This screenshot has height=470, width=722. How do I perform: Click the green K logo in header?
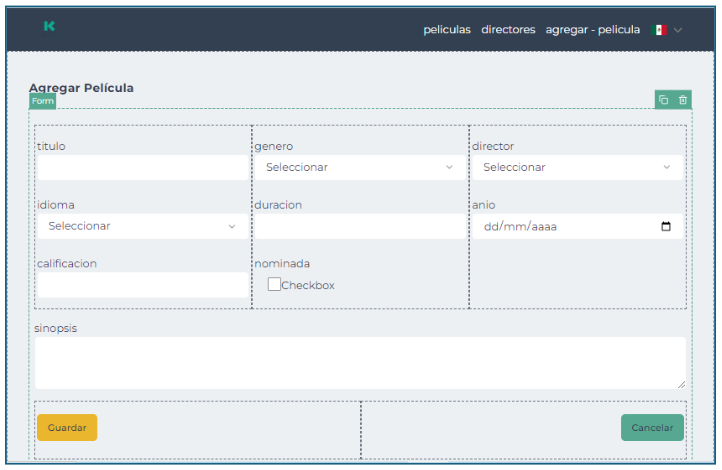pos(49,27)
